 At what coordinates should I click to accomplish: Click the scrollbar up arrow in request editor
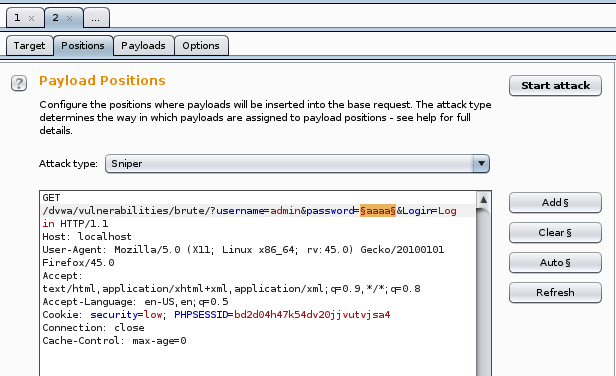(484, 200)
